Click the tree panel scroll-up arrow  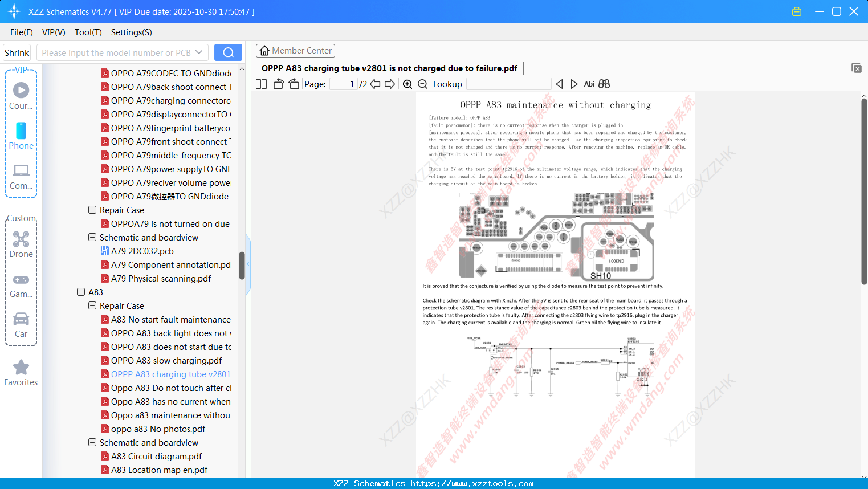coord(242,69)
